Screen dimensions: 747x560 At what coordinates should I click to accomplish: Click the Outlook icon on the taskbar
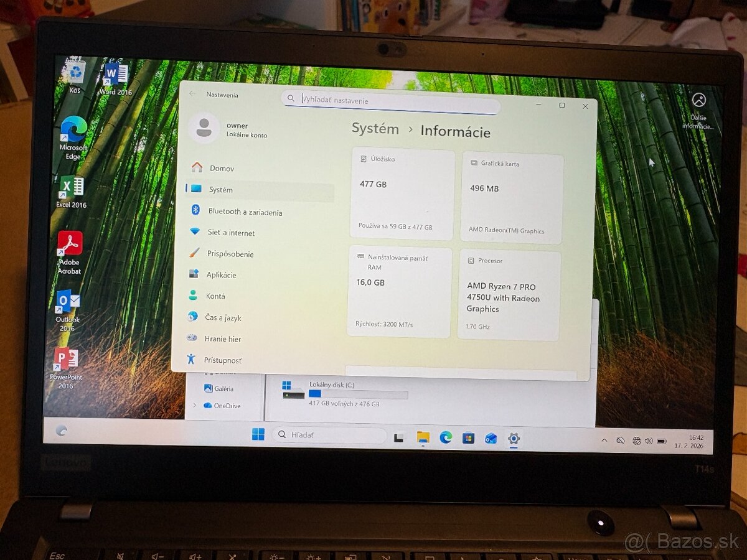(490, 439)
